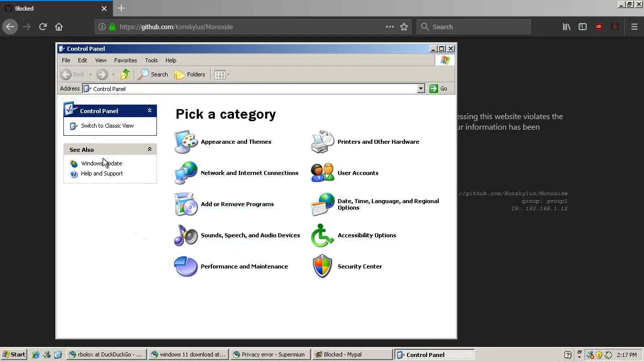Open the browser Library icon

(567, 27)
